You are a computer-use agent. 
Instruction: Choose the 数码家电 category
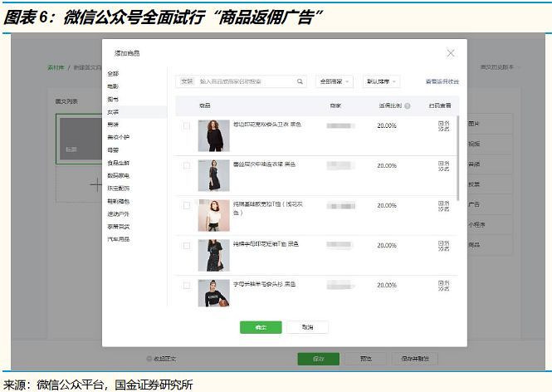[x=119, y=175]
